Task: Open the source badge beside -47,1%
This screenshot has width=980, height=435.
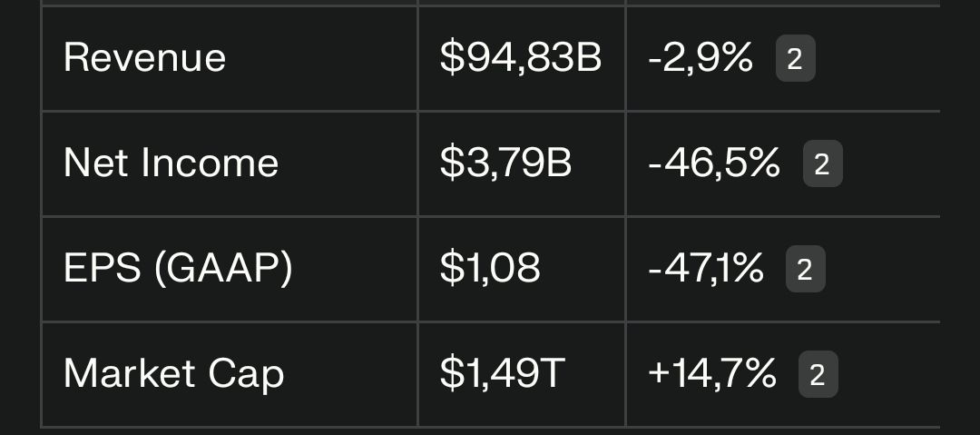Action: [x=805, y=270]
